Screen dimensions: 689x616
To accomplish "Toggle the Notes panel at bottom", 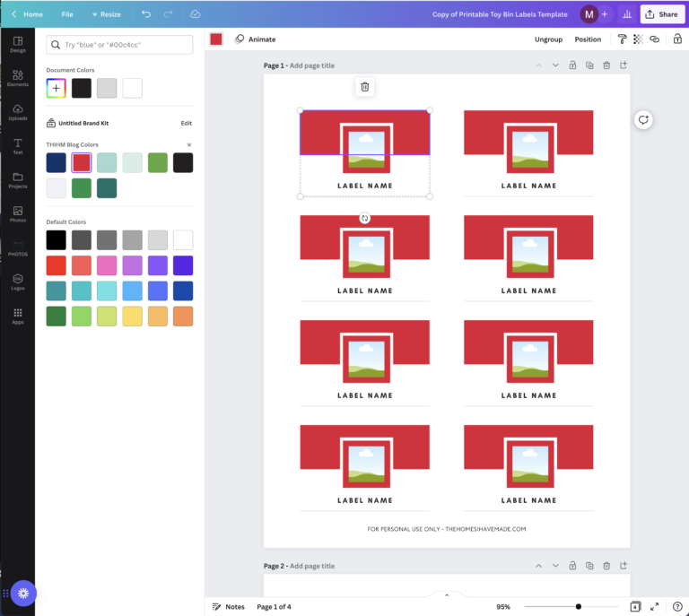I will pyautogui.click(x=228, y=607).
